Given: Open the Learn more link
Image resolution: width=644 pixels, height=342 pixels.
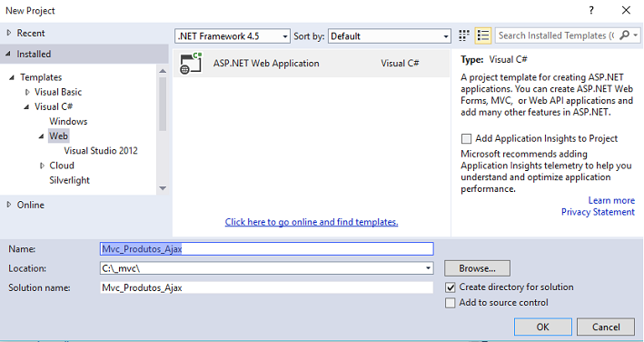Looking at the screenshot, I should (x=611, y=201).
